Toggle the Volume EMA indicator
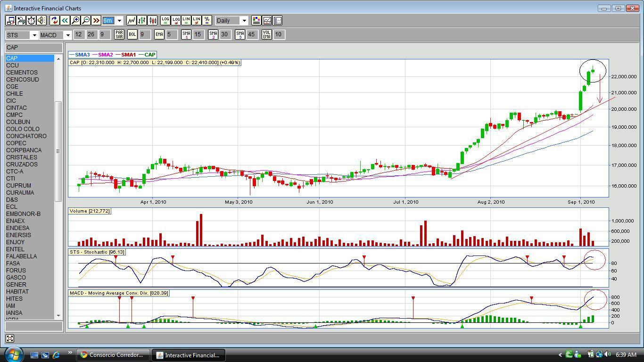Screen dimensions: 644x362 pos(267,34)
